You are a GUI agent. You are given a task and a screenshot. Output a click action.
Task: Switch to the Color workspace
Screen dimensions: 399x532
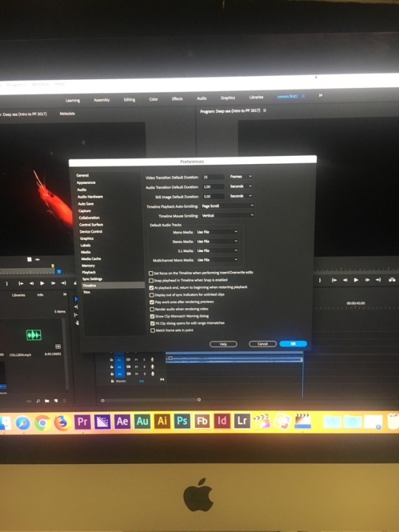(x=154, y=99)
